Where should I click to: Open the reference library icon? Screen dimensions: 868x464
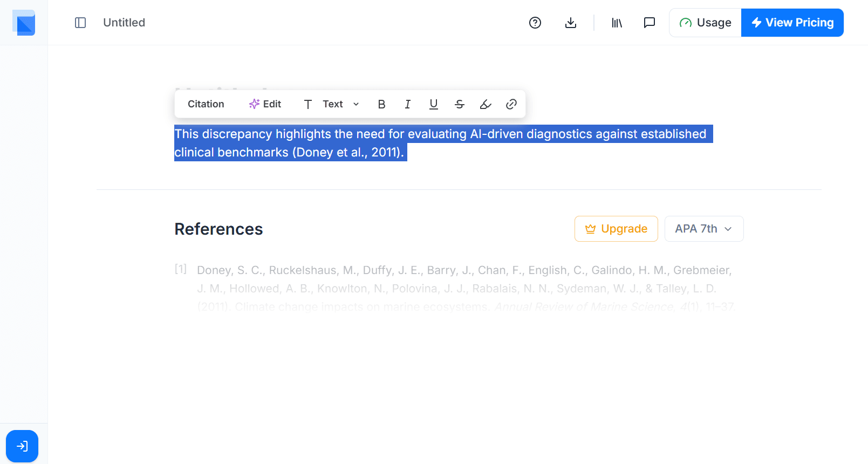(x=617, y=23)
